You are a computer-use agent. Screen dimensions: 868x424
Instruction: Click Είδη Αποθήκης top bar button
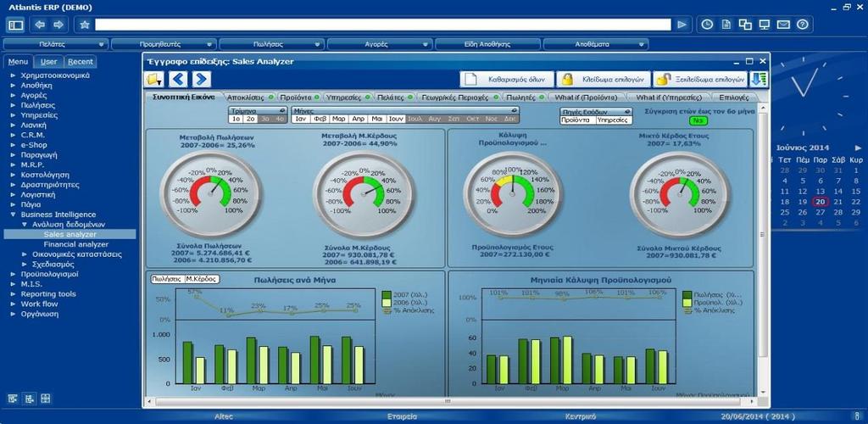[x=487, y=44]
